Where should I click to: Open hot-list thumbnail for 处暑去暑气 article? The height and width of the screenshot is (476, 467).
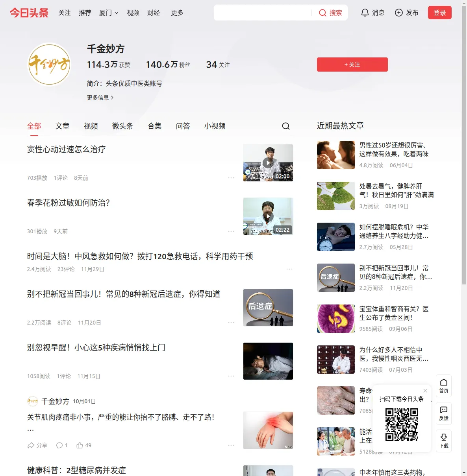click(x=336, y=196)
